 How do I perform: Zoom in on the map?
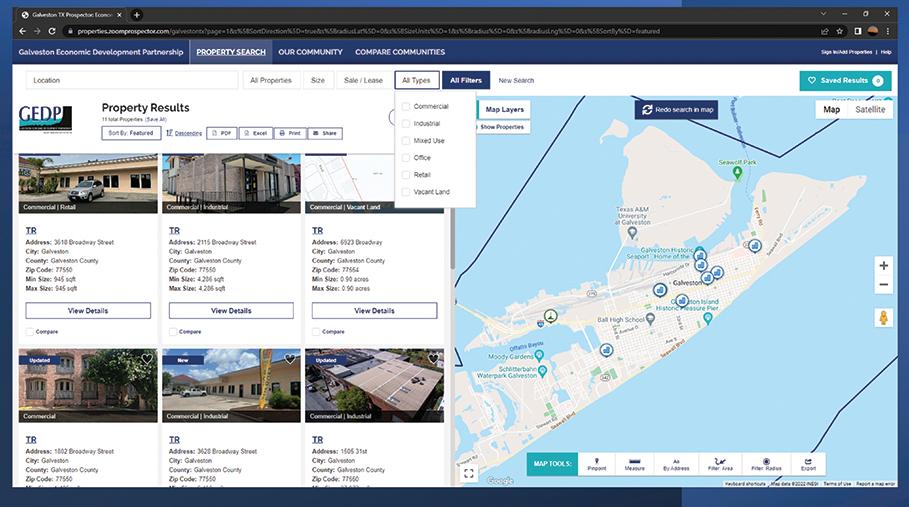(x=883, y=265)
